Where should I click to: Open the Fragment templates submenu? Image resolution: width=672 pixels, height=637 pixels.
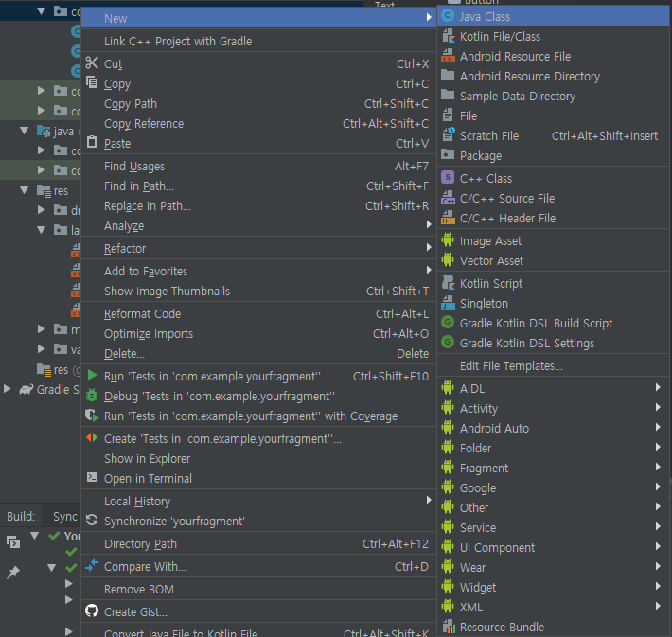pyautogui.click(x=554, y=468)
